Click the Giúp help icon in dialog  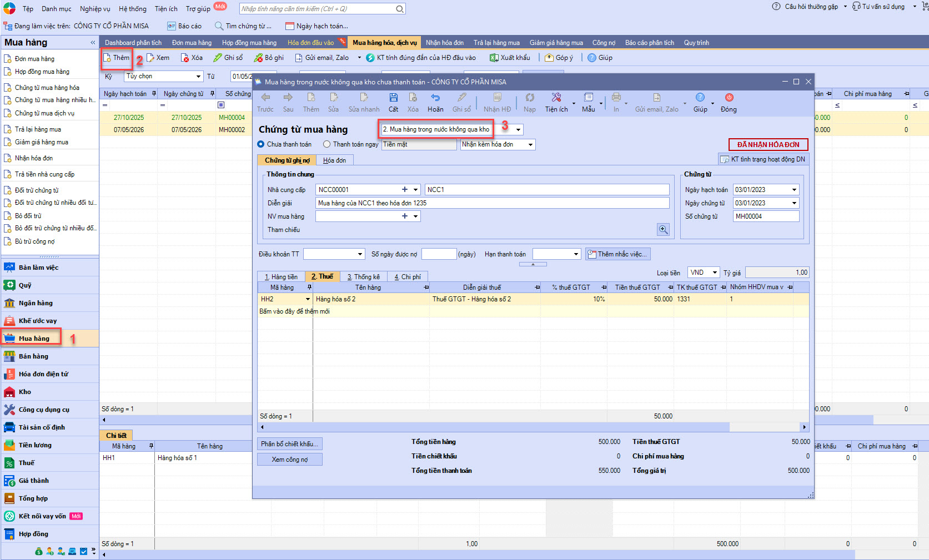pos(700,98)
